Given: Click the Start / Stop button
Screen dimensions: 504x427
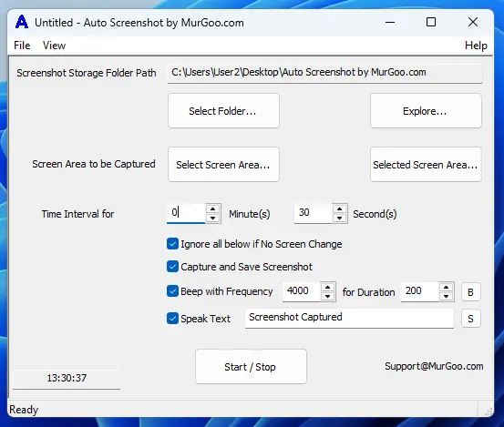Looking at the screenshot, I should click(251, 367).
